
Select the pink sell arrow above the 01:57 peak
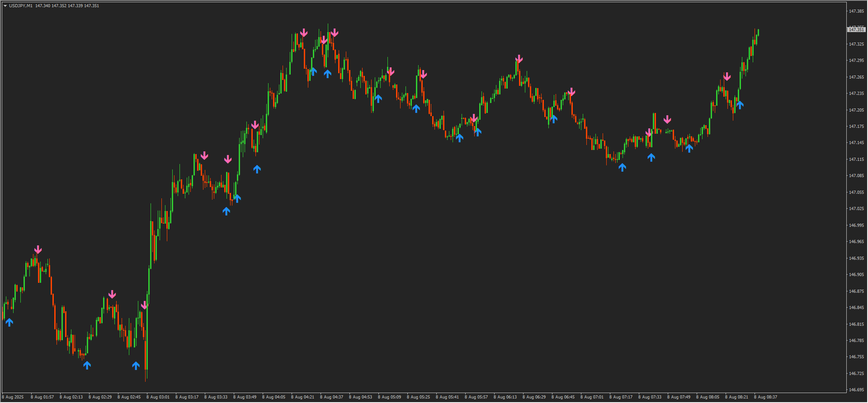click(x=38, y=249)
